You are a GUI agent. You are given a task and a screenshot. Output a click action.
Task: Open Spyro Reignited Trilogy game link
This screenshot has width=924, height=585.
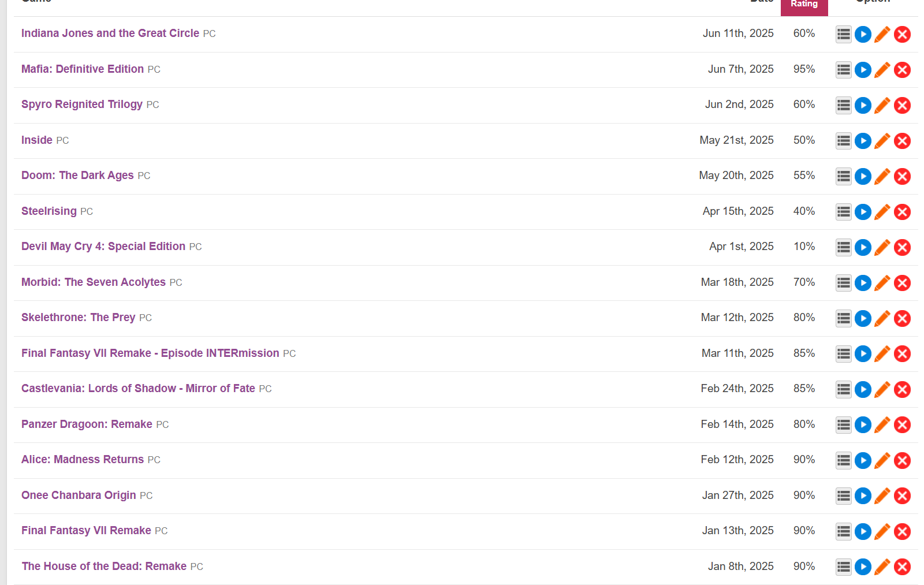82,105
